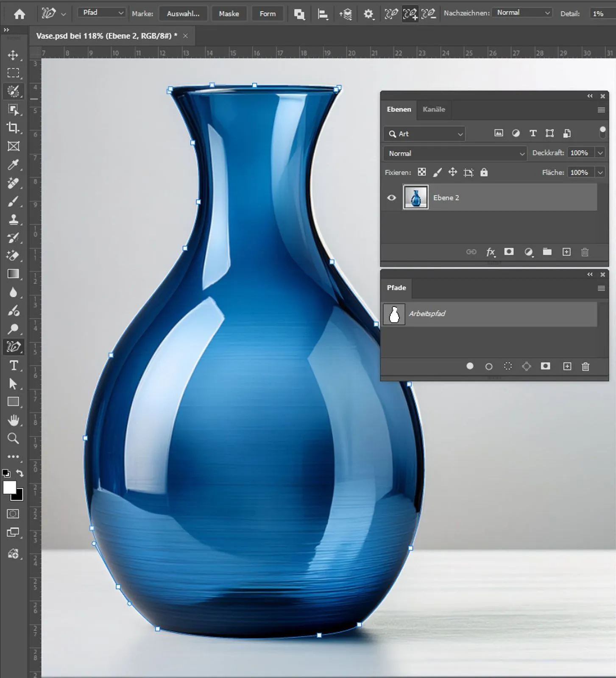Select the Move tool
The height and width of the screenshot is (678, 616).
13,55
